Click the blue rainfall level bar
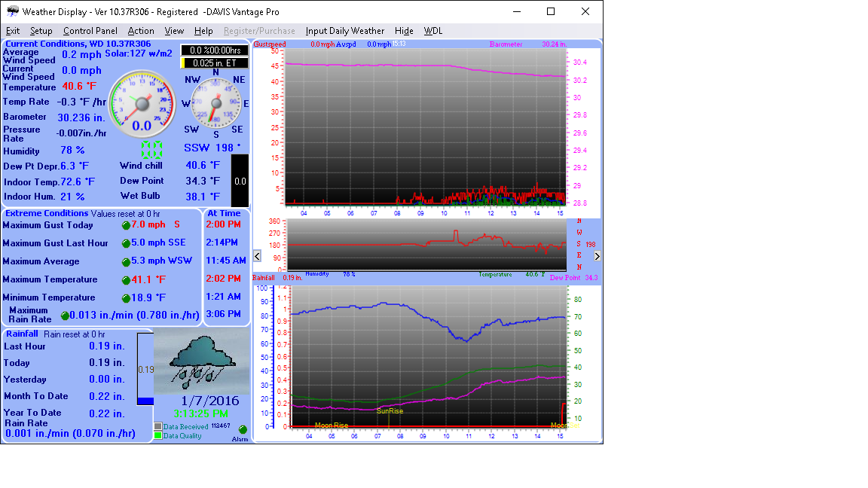Screen dimensions: 868x488 [145, 401]
